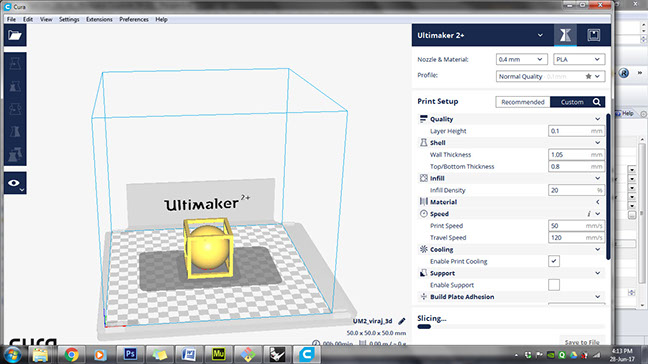Click the Print Speed input field
648x364 pixels.
coord(576,226)
